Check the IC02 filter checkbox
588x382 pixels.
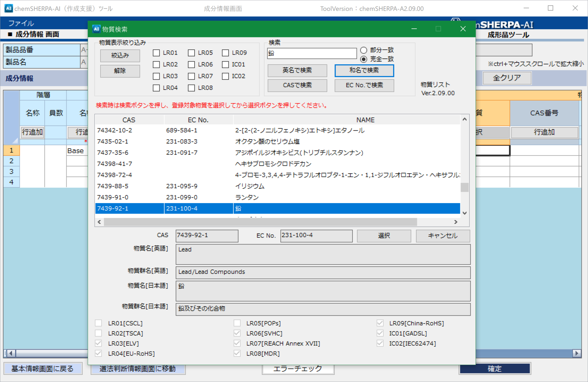[225, 76]
